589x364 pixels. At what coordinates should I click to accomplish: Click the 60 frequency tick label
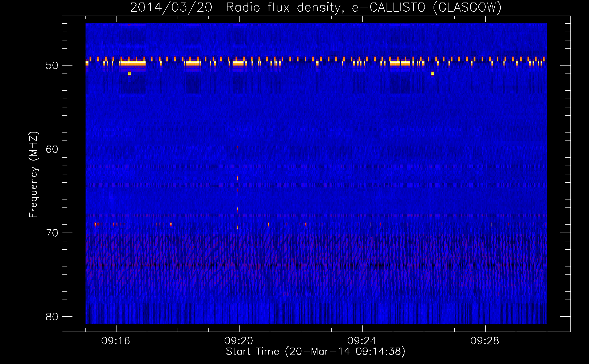click(52, 149)
